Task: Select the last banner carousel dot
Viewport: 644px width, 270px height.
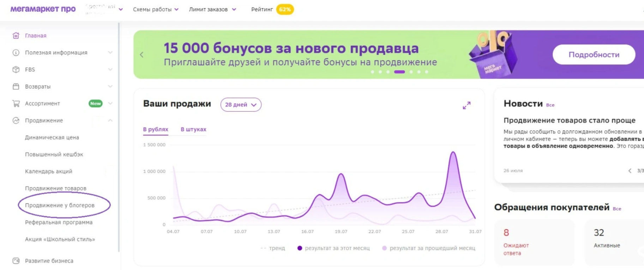Action: (x=427, y=72)
